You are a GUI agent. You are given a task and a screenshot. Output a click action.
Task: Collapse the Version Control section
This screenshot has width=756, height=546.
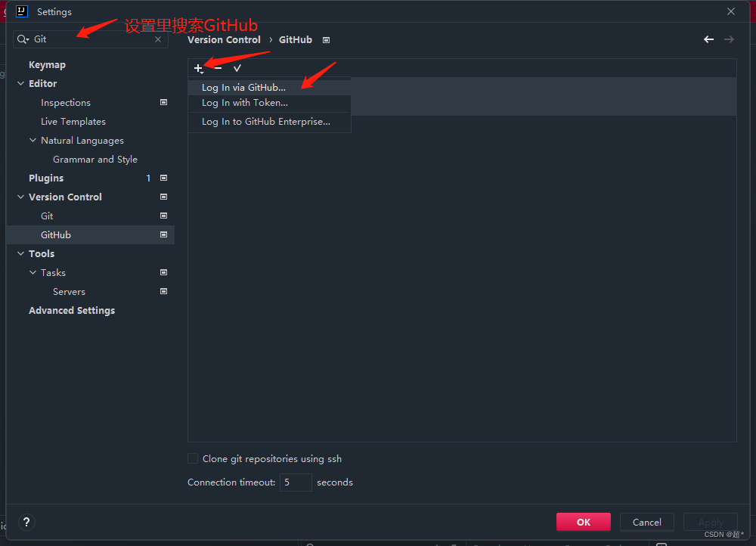click(21, 197)
